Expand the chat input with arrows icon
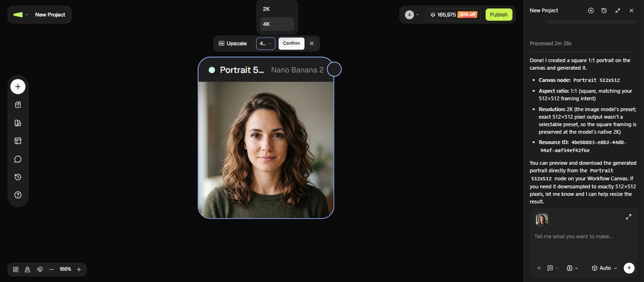Viewport: 644px width, 282px height. point(628,217)
